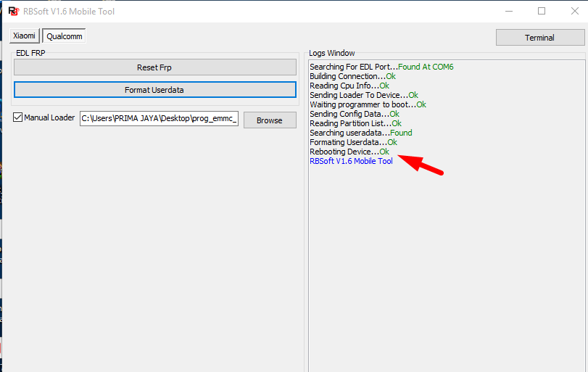Viewport: 588px width, 372px height.
Task: Click 'Searching useradata...Found' log line
Action: click(361, 133)
